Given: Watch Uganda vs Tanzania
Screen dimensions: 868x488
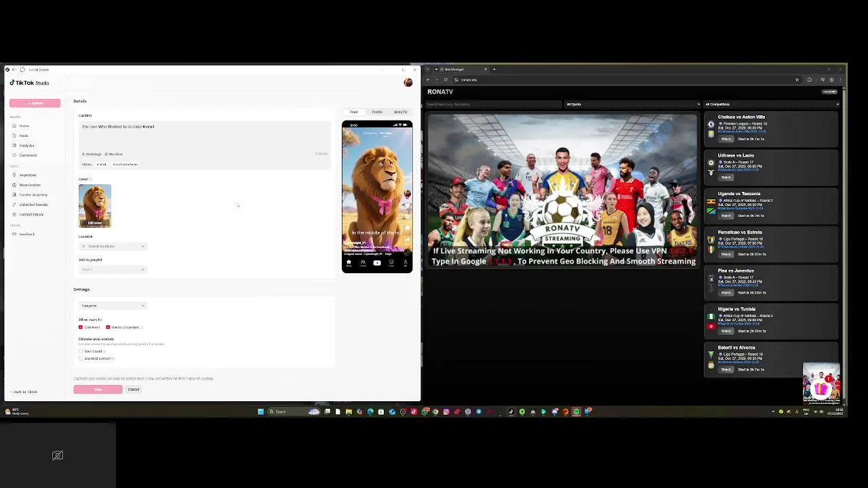Looking at the screenshot, I should point(726,216).
